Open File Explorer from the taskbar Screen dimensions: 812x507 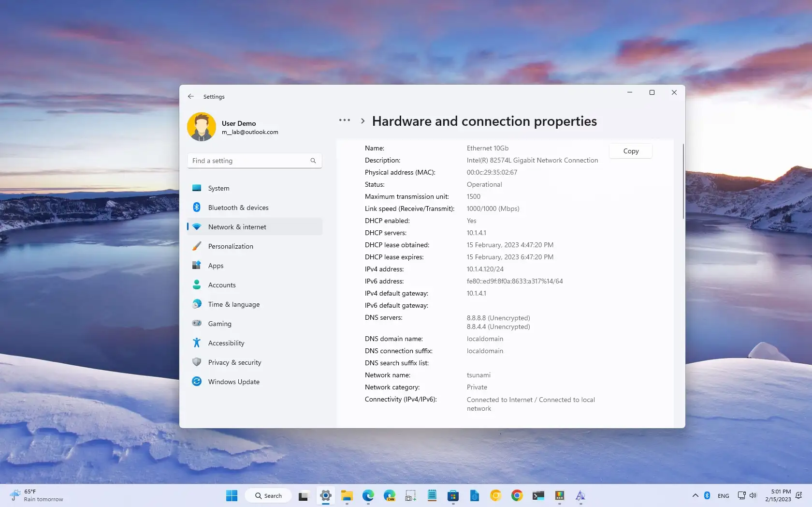tap(347, 495)
